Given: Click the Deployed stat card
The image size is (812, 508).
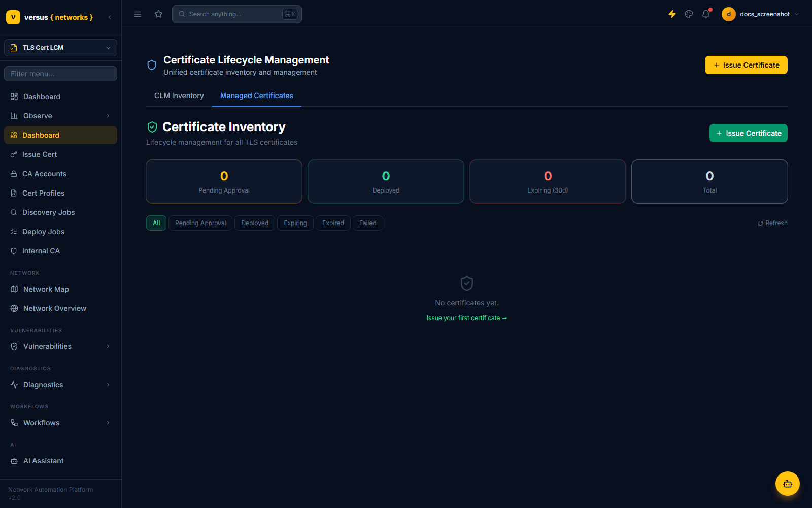Looking at the screenshot, I should coord(386,181).
